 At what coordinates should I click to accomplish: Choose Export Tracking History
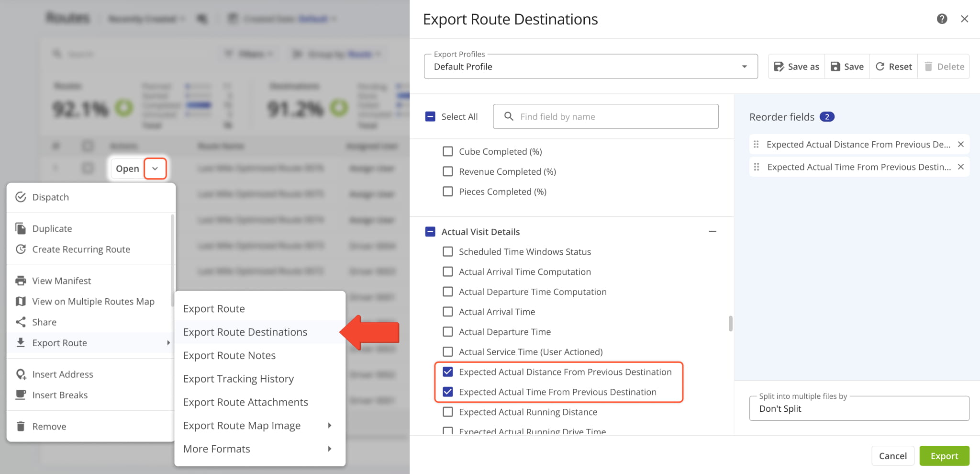(x=260, y=379)
